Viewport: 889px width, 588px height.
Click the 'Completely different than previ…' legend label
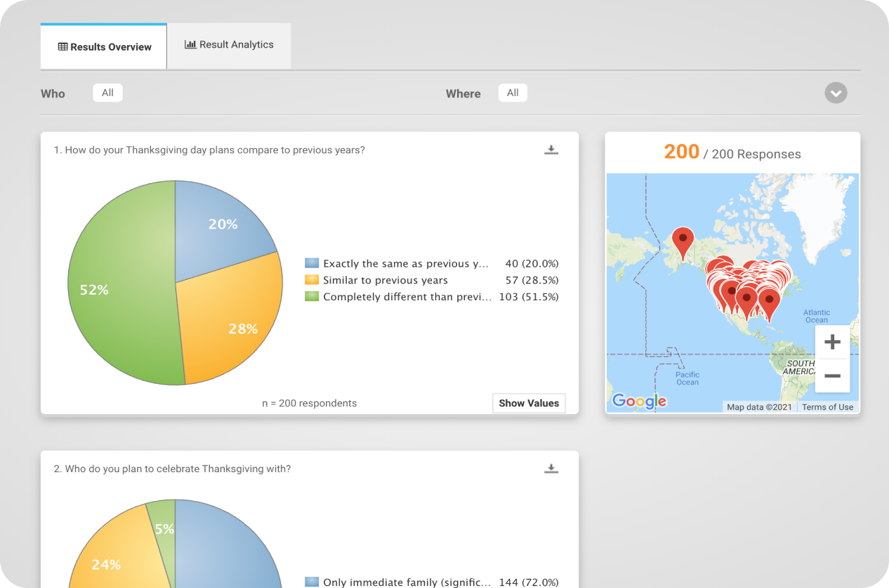pyautogui.click(x=407, y=297)
